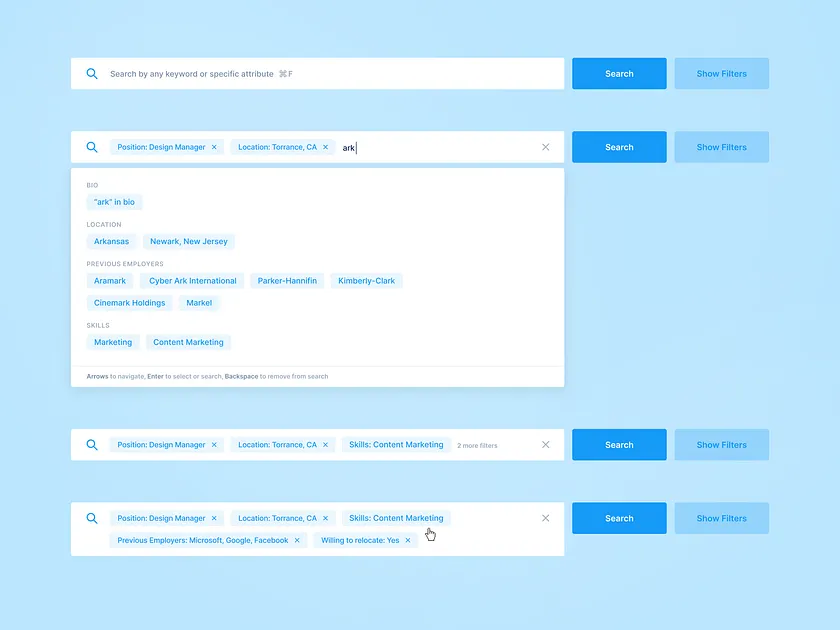Screen dimensions: 840x630
Task: Select the "Newark, New Jersey" suggestion
Action: pos(188,241)
